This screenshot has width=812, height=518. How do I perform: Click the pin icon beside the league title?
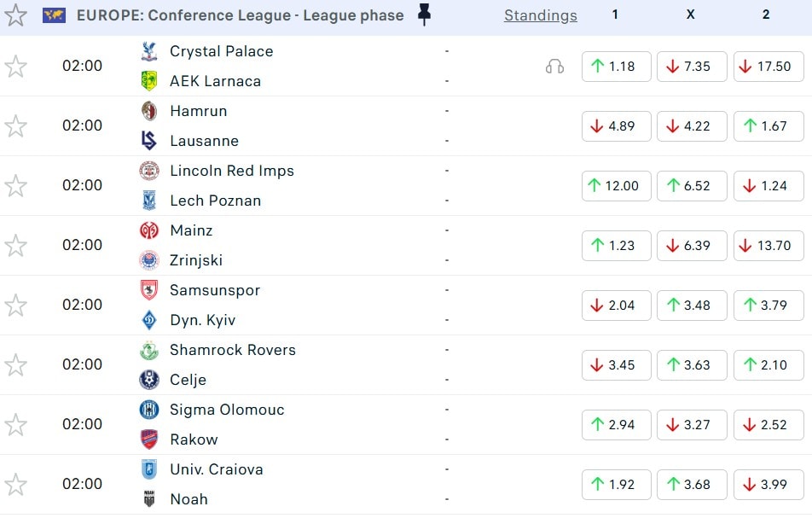[424, 15]
